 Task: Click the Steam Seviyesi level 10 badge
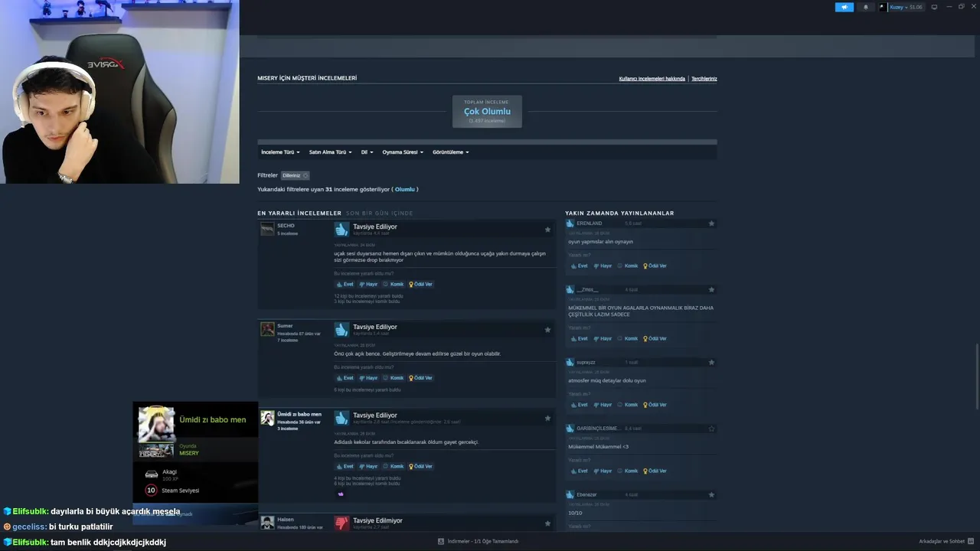[x=151, y=491]
